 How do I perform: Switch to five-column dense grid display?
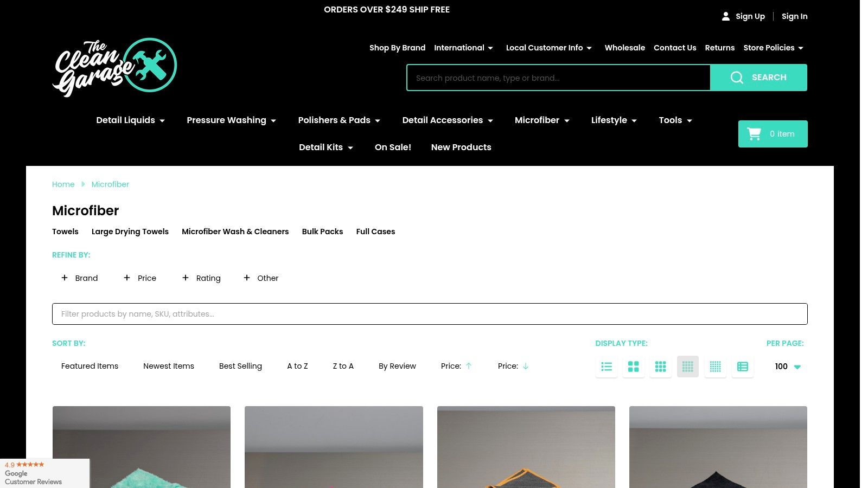click(716, 367)
